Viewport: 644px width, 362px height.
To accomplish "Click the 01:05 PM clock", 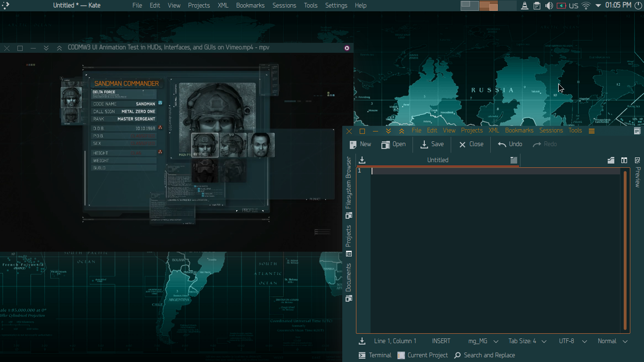I will 618,5.
